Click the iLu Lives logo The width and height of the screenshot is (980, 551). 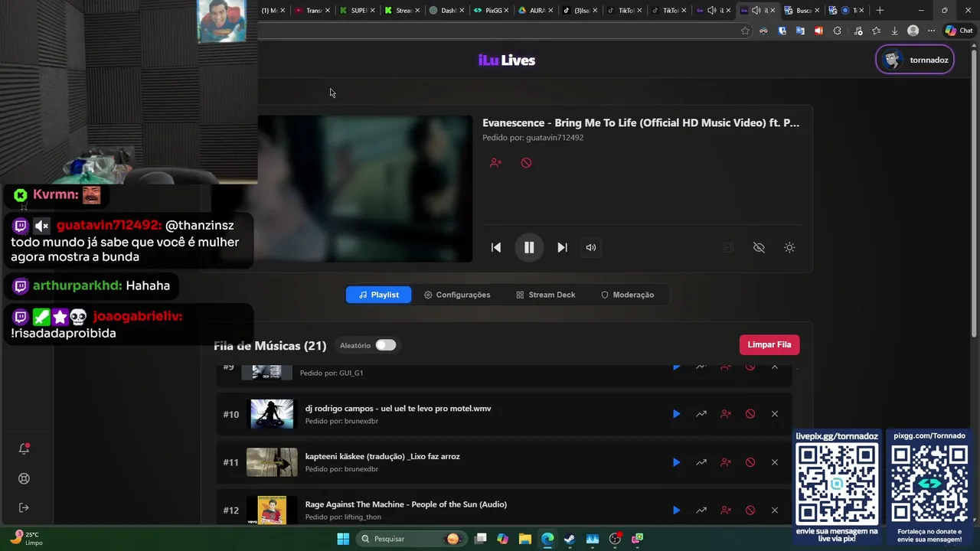tap(507, 60)
